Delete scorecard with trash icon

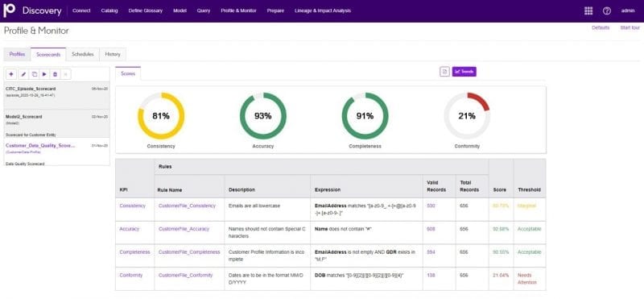[x=55, y=74]
